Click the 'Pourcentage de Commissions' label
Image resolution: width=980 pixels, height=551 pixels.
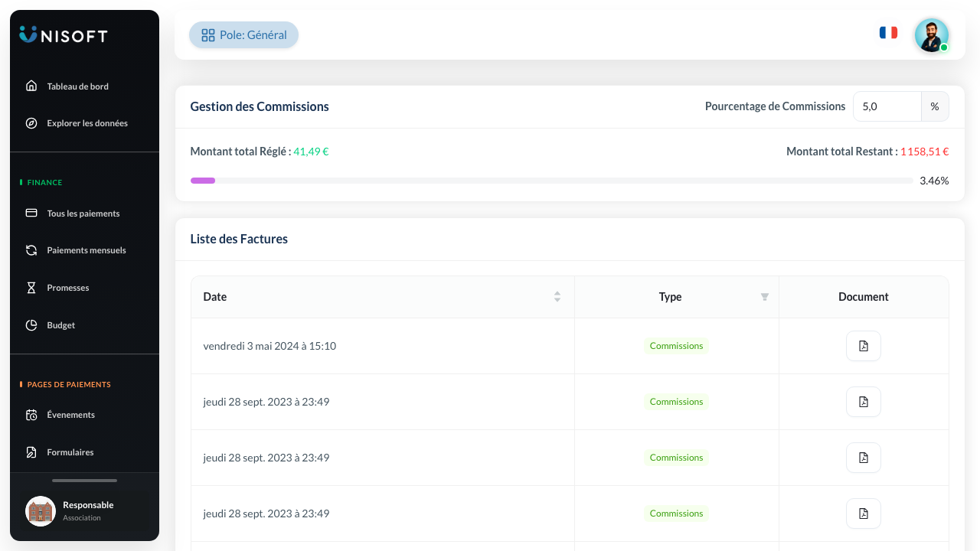(775, 106)
